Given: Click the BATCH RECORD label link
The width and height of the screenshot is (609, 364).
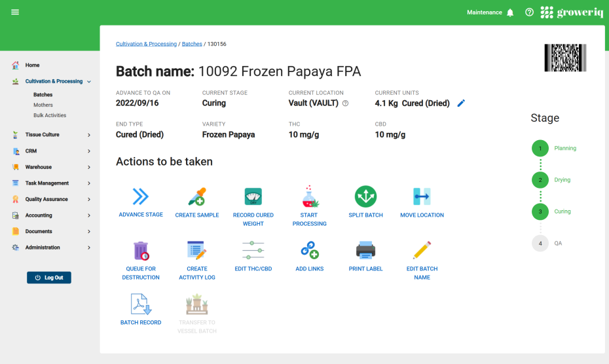Looking at the screenshot, I should pos(141,323).
